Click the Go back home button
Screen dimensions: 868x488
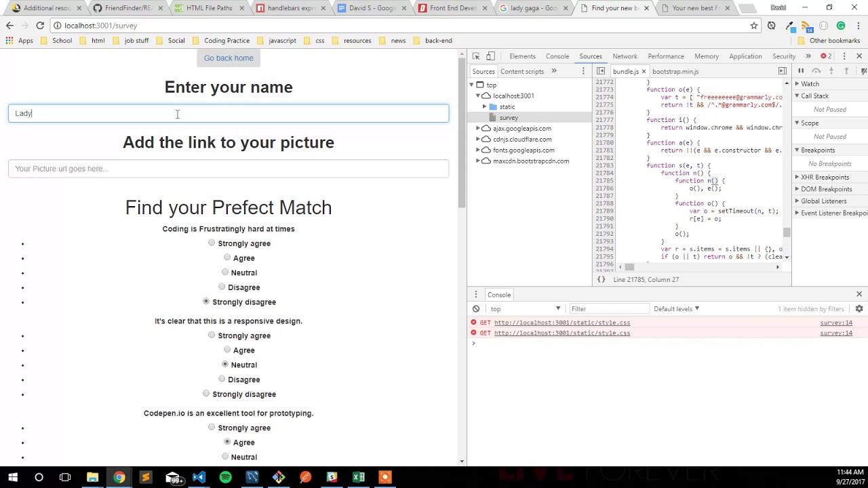click(229, 58)
